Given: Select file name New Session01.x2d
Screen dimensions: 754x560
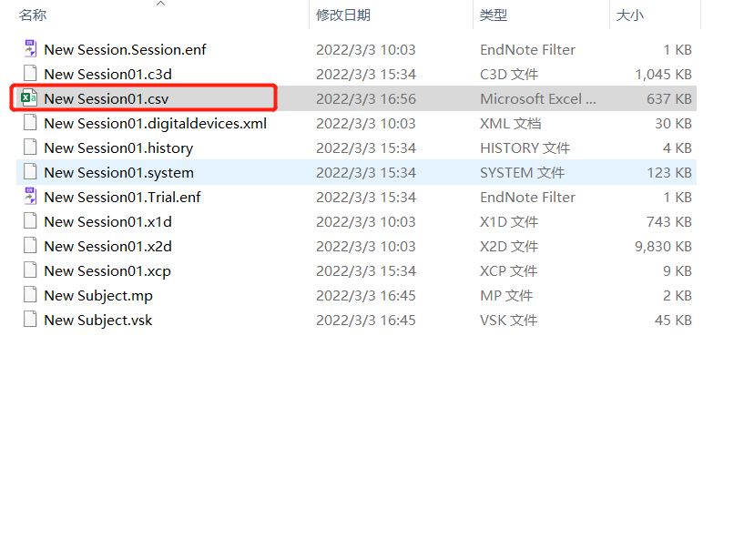Looking at the screenshot, I should [x=107, y=246].
